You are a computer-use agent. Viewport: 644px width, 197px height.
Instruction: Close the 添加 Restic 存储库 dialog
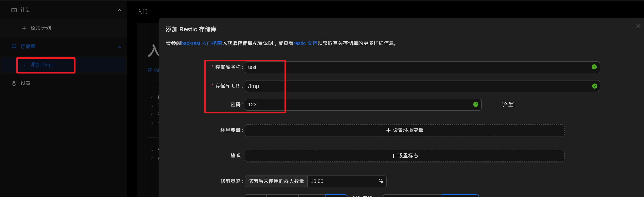(x=638, y=26)
